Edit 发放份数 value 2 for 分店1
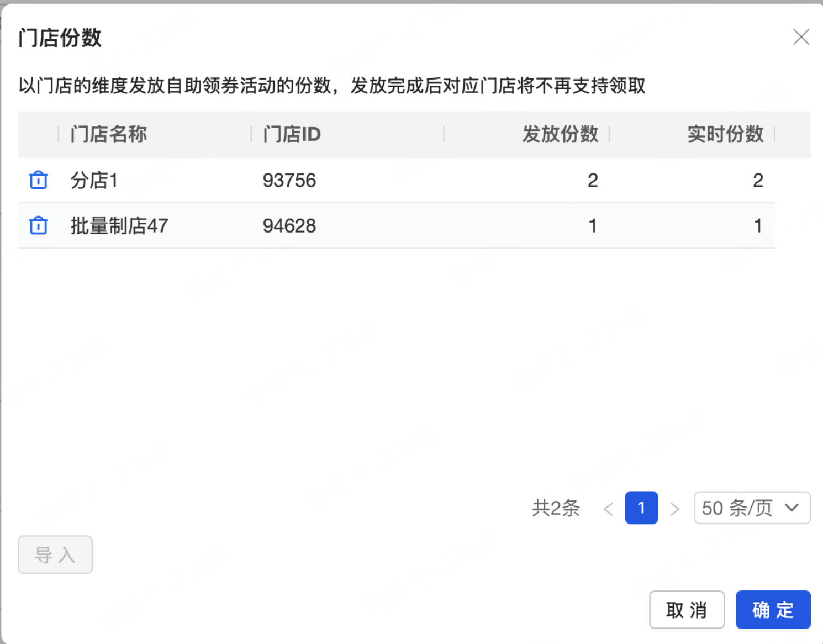This screenshot has height=644, width=823. tap(593, 180)
